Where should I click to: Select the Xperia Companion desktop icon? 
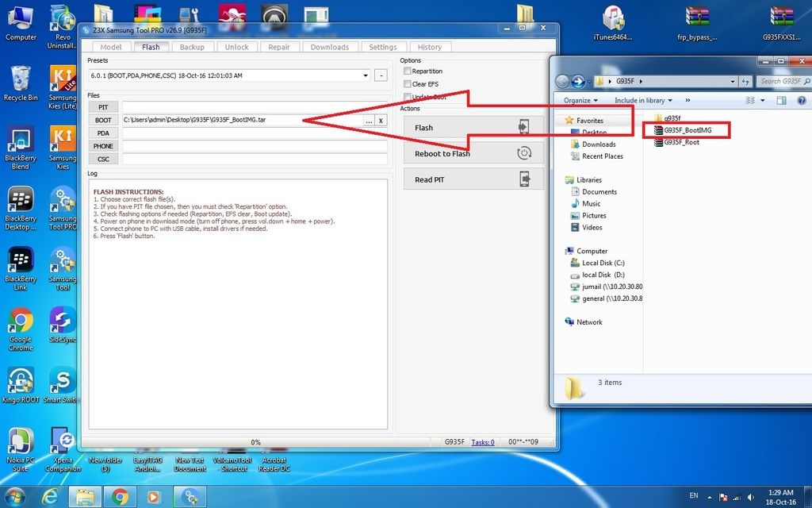(63, 450)
